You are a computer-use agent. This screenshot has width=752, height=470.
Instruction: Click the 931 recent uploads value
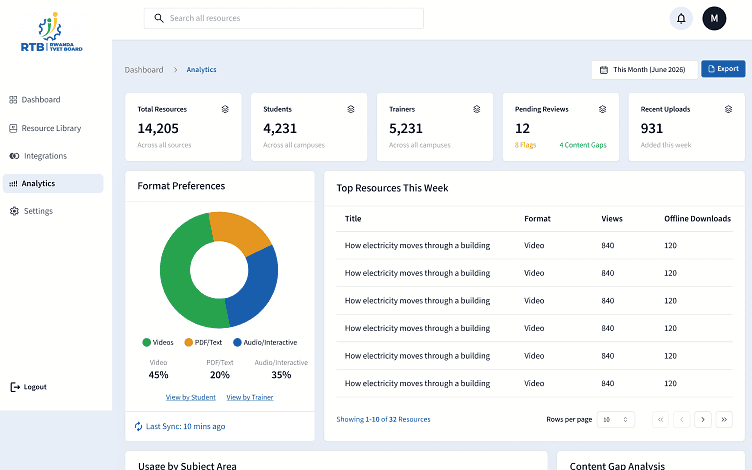(x=652, y=129)
